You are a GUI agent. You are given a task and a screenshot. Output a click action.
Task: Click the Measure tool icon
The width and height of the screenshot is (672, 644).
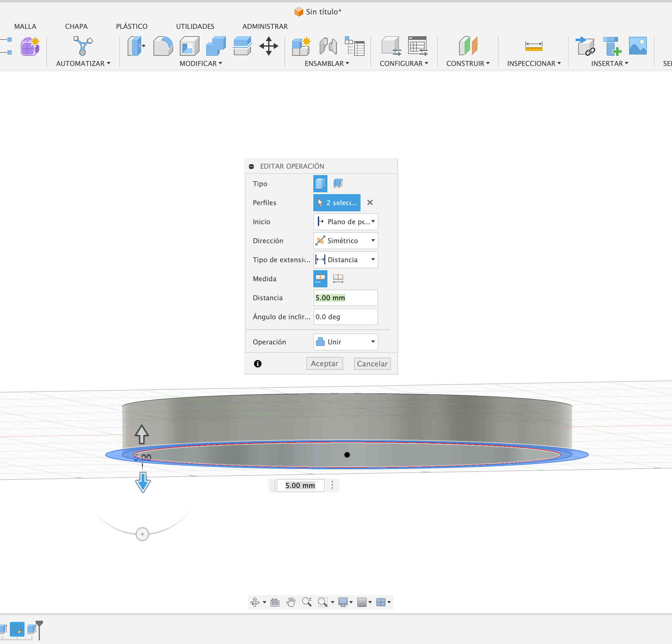534,46
